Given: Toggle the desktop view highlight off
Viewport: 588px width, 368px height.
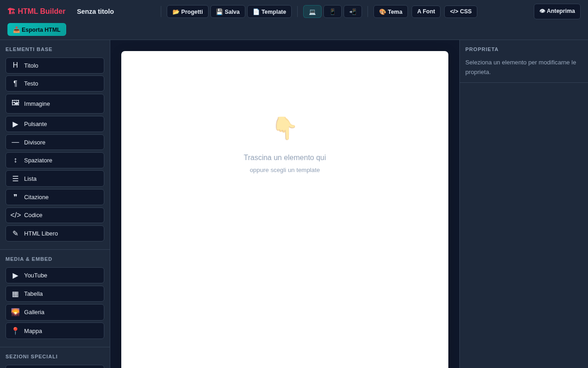Looking at the screenshot, I should [x=312, y=11].
